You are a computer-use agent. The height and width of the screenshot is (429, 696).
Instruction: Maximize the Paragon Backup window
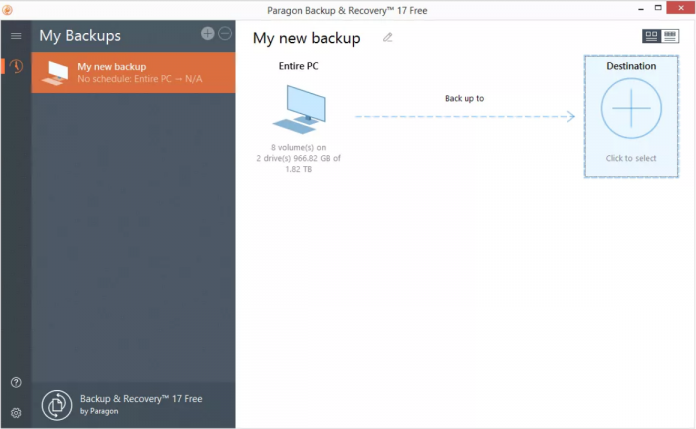pos(658,8)
